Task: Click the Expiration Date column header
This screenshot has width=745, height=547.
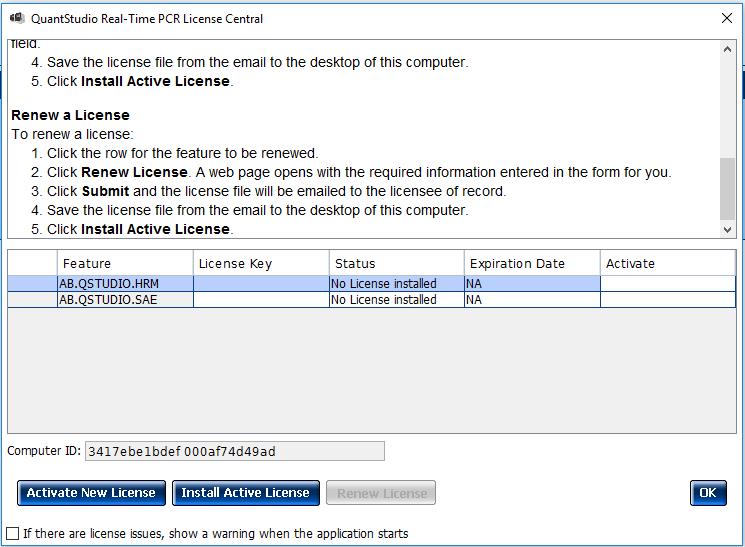Action: 533,263
